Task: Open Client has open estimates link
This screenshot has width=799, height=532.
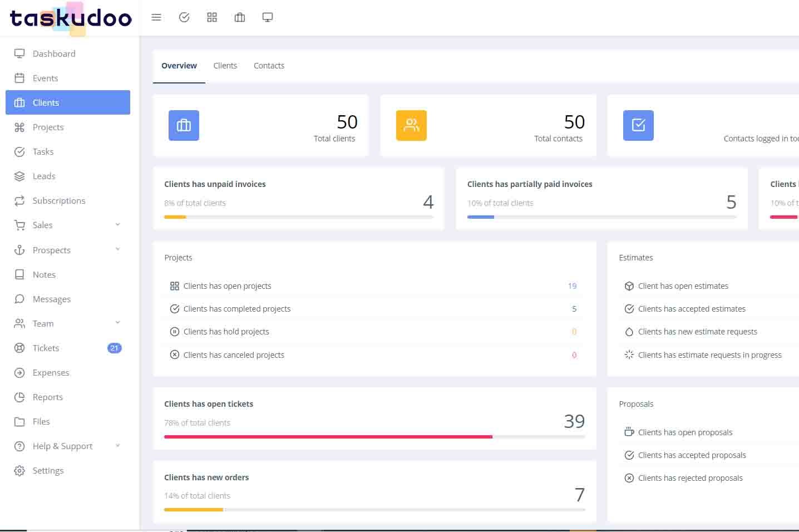Action: 683,286
